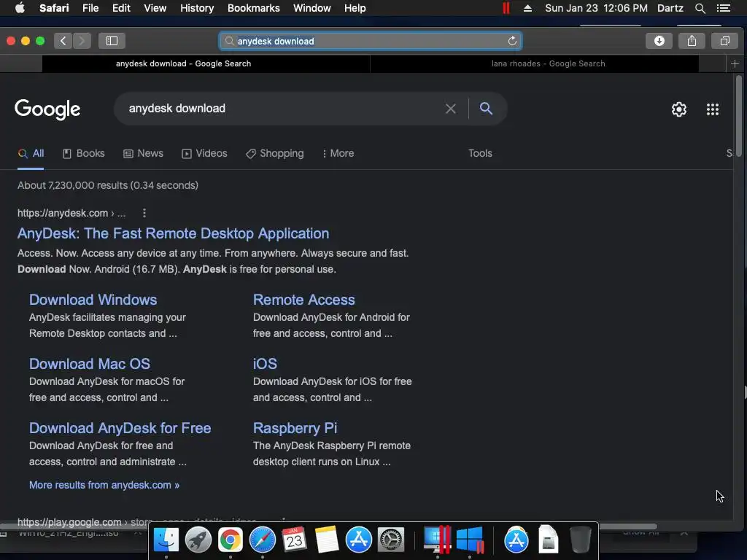Reload the page with the refresh icon
The width and height of the screenshot is (747, 560).
click(512, 41)
